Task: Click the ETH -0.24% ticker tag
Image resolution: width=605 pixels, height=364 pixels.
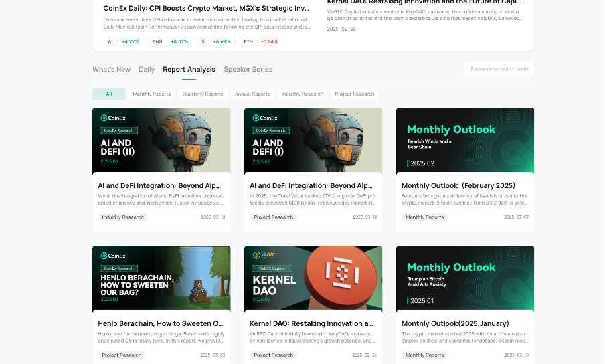Action: click(x=261, y=41)
